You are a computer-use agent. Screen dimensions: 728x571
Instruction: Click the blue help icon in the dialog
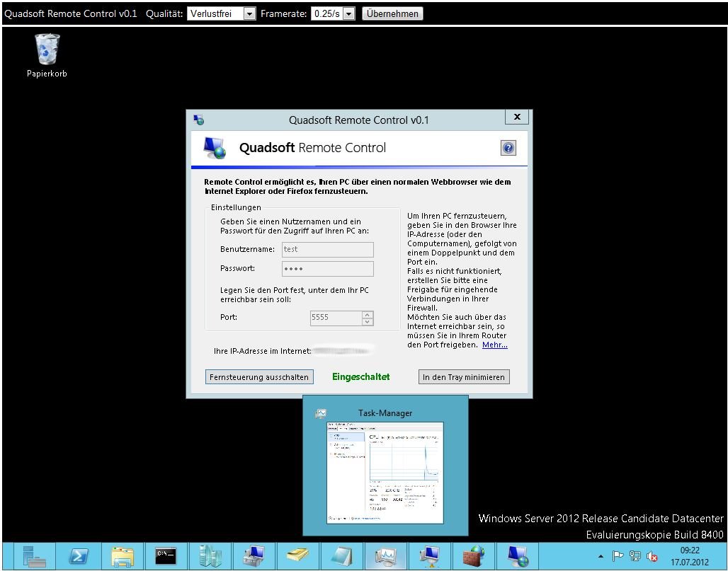[x=508, y=148]
